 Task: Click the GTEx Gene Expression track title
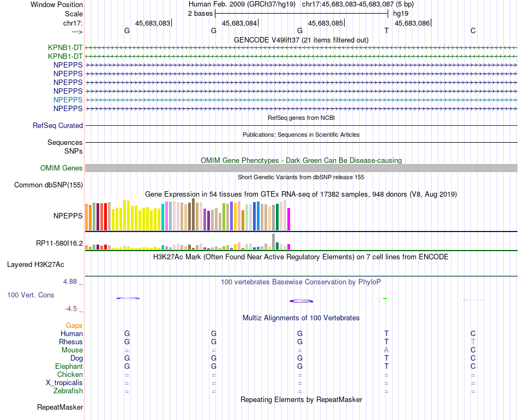[301, 194]
